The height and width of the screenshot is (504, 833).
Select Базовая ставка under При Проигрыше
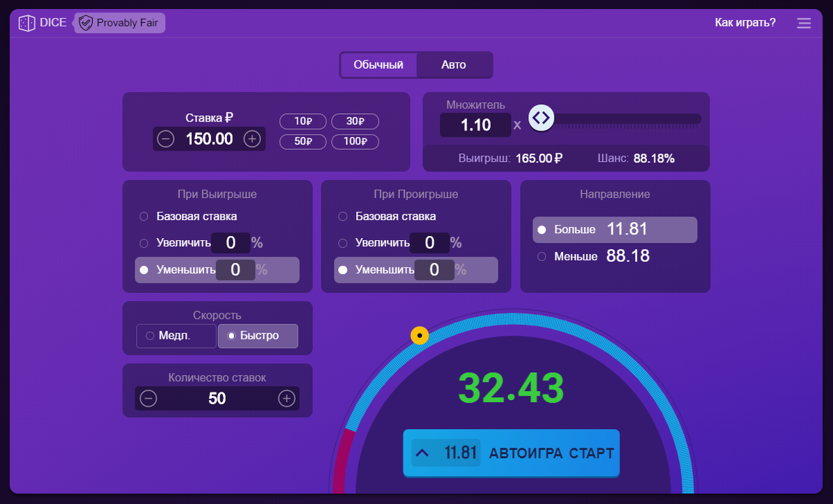387,216
